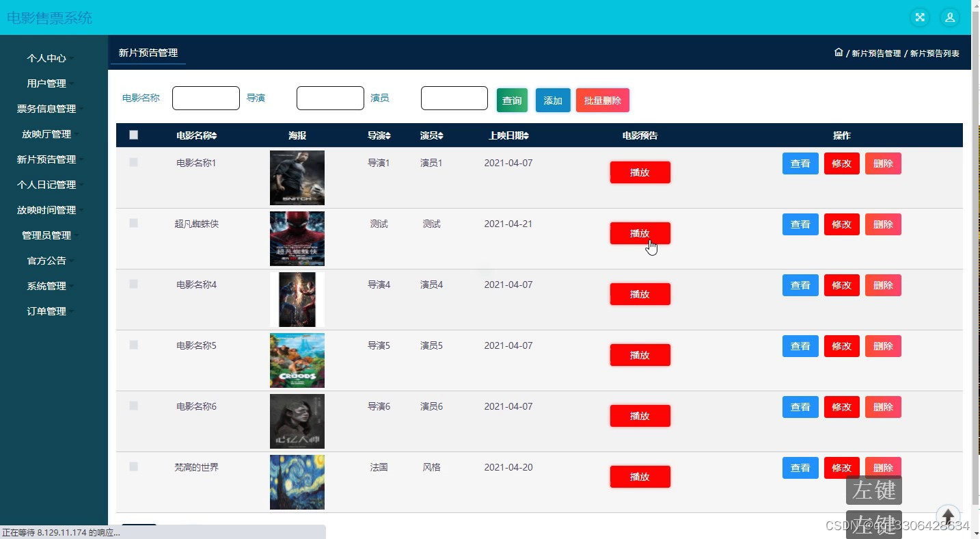Screen dimensions: 980x539
Task: Edit the 电影名称4 entry
Action: [842, 285]
